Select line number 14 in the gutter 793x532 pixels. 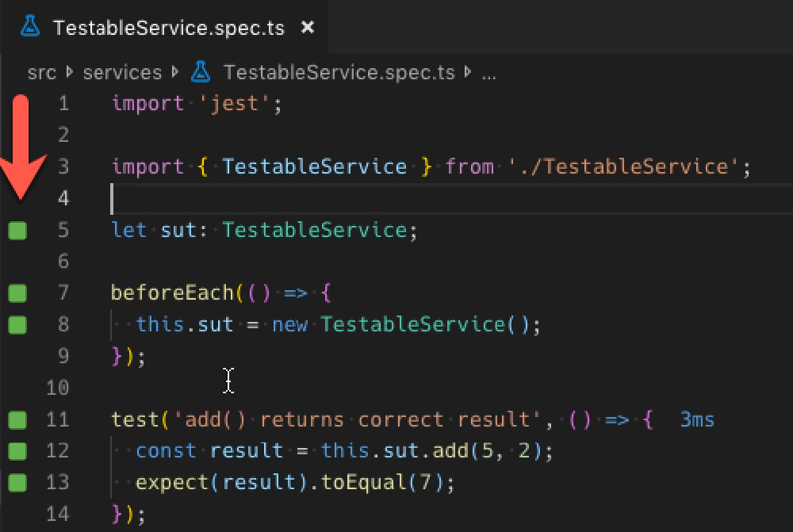pyautogui.click(x=58, y=515)
